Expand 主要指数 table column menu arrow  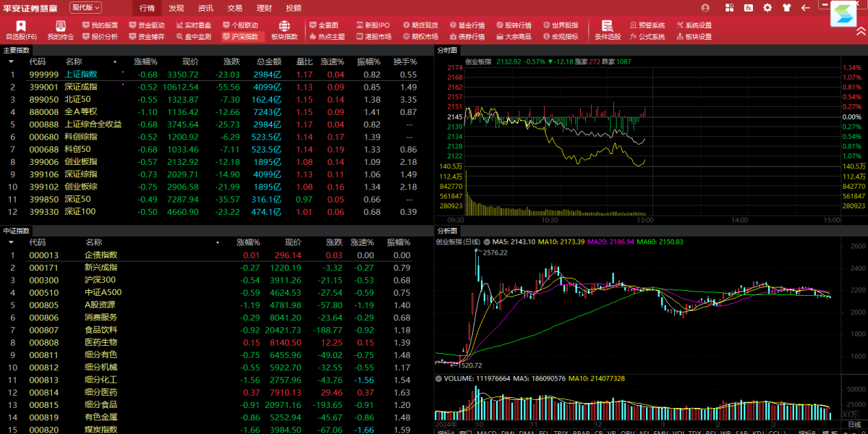pyautogui.click(x=11, y=62)
